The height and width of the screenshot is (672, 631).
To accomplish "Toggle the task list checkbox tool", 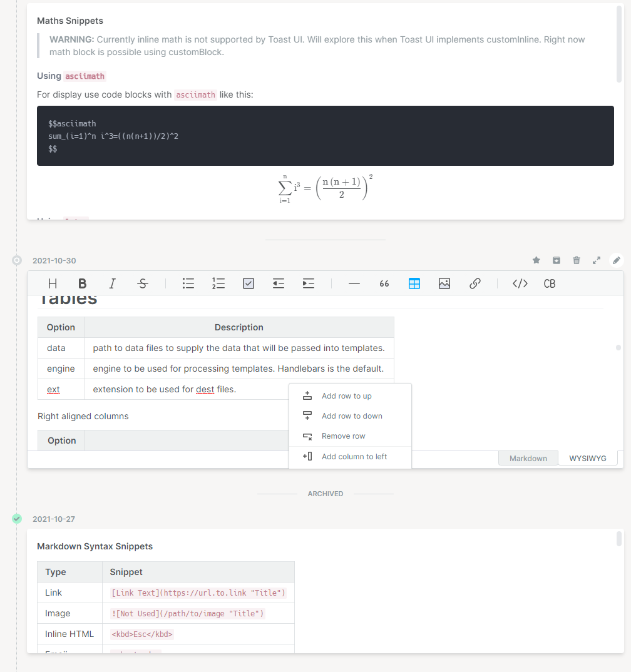I will (249, 283).
